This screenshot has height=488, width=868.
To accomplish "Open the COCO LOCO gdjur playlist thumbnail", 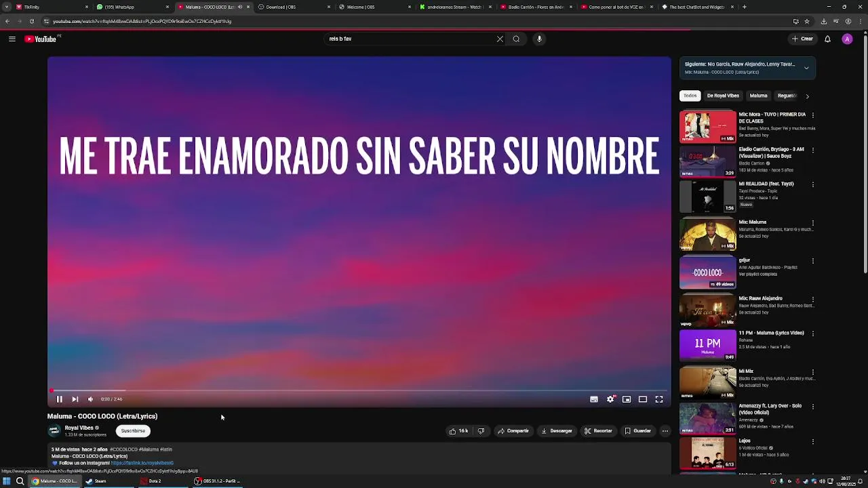I will [x=707, y=272].
